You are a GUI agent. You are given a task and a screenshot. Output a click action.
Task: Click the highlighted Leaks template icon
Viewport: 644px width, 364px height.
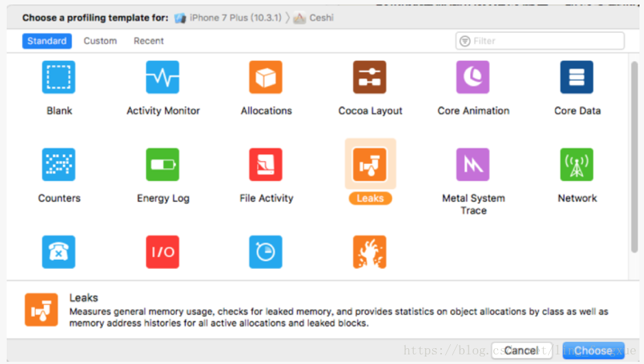click(x=370, y=165)
